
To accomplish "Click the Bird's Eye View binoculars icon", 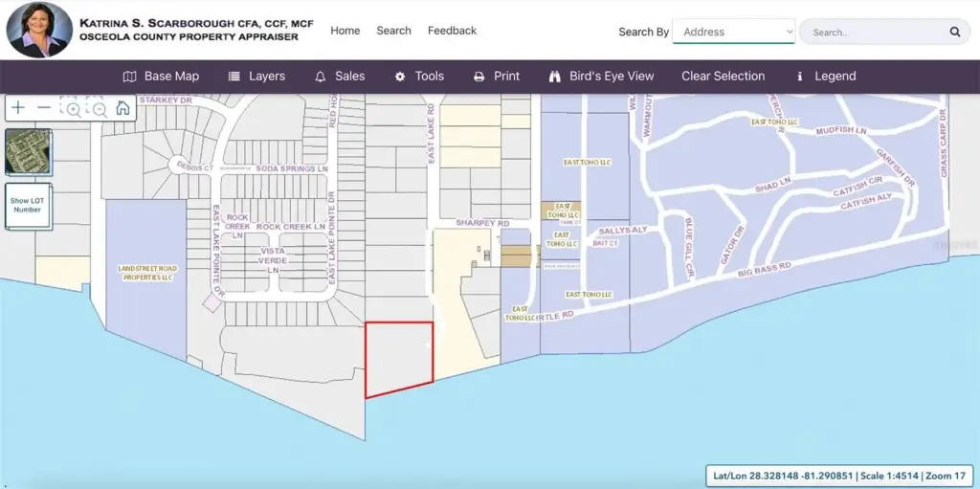I will click(554, 77).
